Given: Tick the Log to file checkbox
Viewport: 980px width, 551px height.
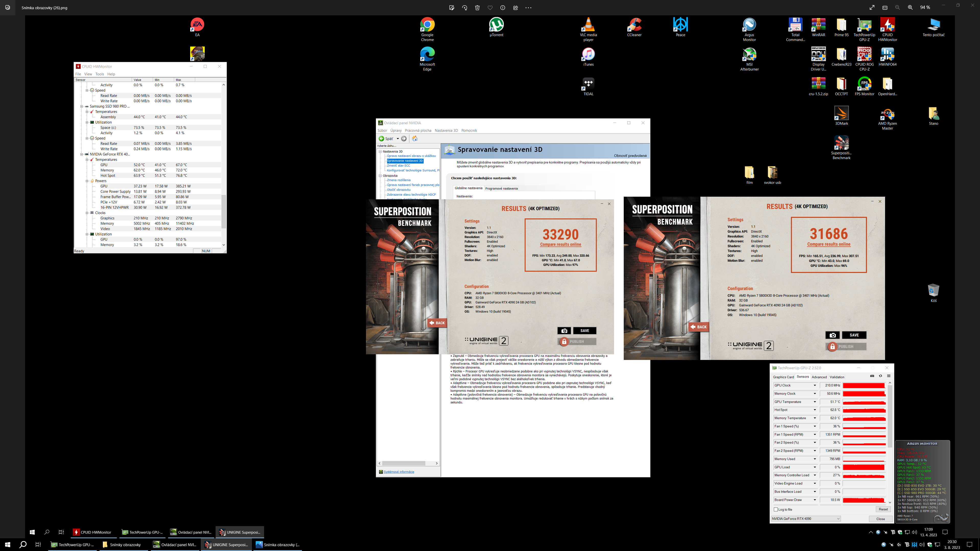Looking at the screenshot, I should [776, 510].
